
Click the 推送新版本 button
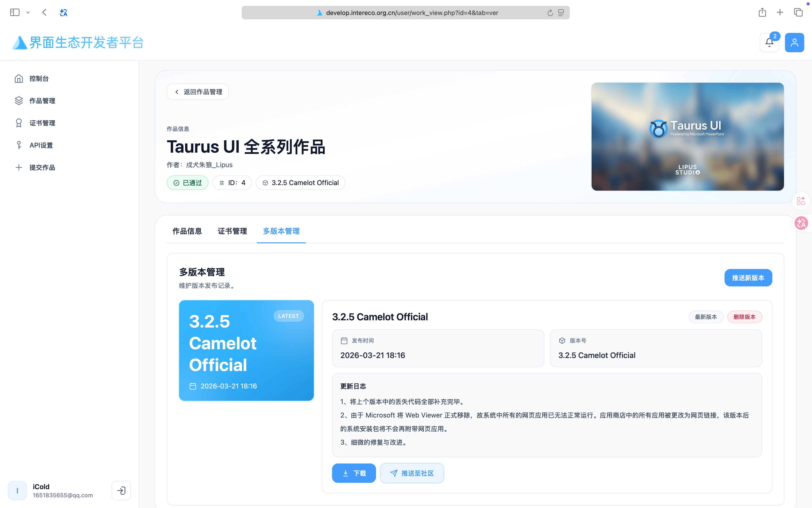click(x=748, y=278)
